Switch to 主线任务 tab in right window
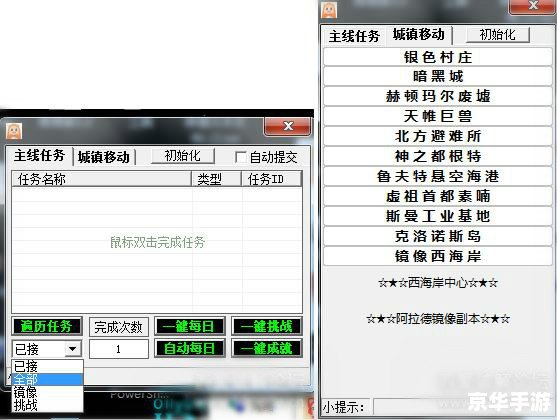Image resolution: width=557 pixels, height=420 pixels. (354, 36)
